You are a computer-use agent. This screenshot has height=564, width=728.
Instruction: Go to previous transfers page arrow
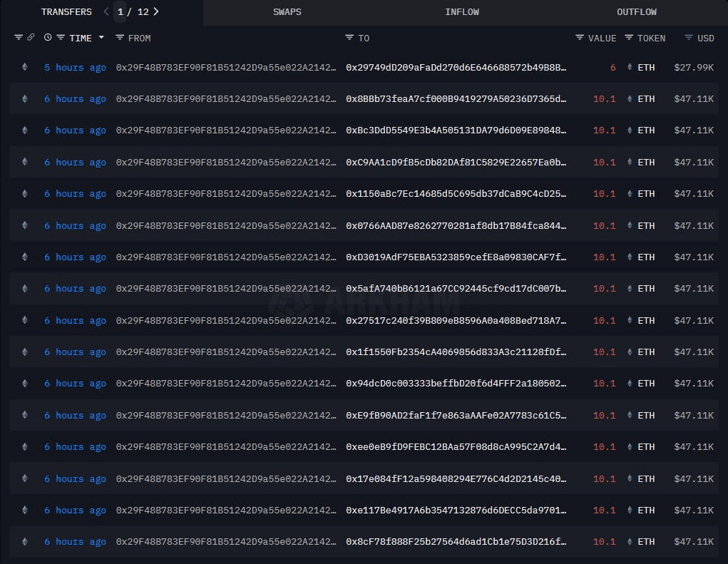click(x=106, y=11)
